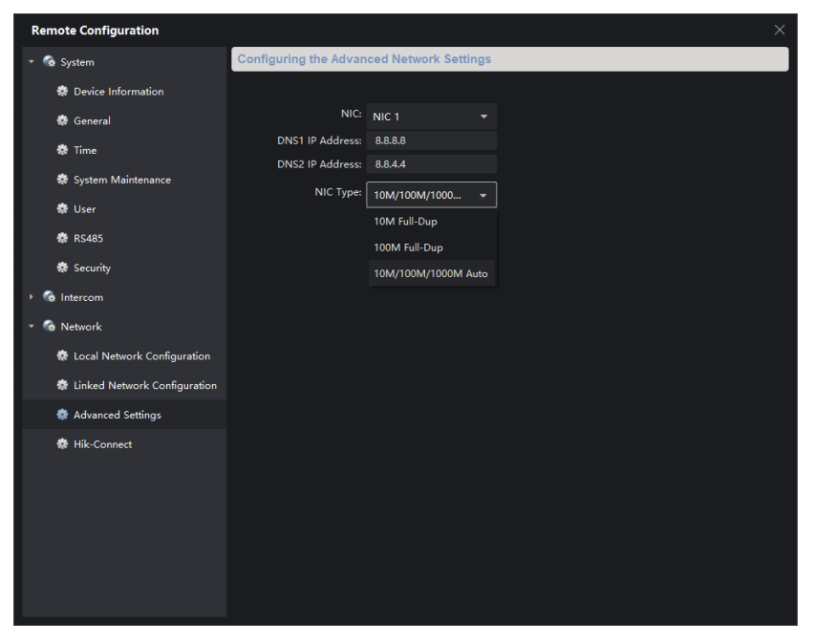Click the gear icon next to General
This screenshot has width=814, height=644.
tap(63, 121)
